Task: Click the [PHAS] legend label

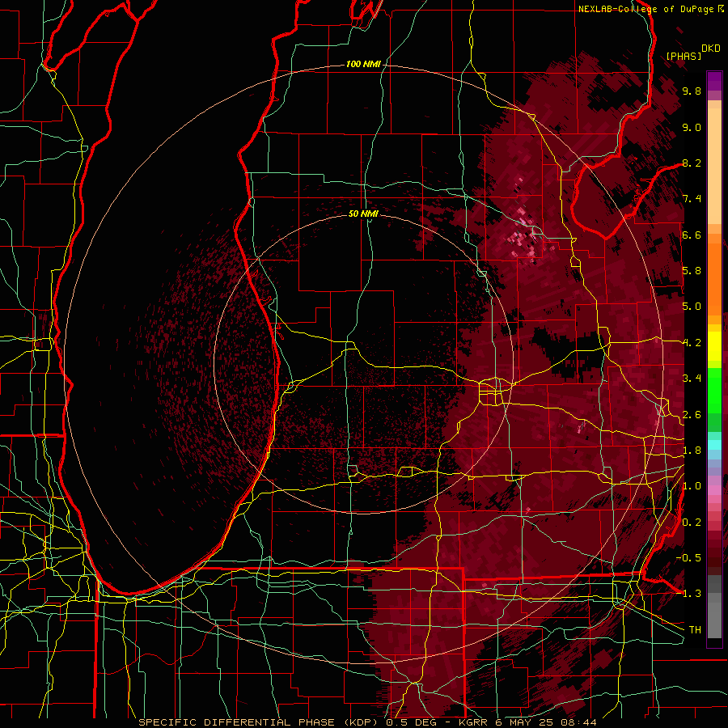Action: [x=684, y=56]
